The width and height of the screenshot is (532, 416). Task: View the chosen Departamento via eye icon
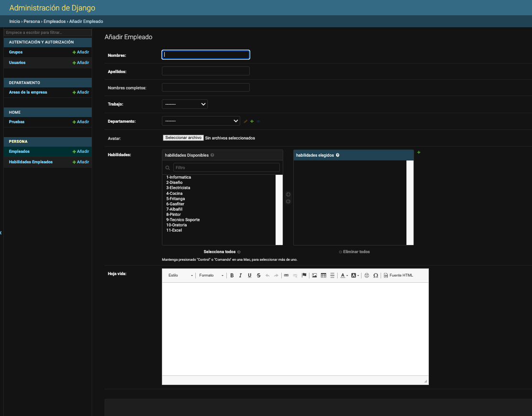click(258, 121)
